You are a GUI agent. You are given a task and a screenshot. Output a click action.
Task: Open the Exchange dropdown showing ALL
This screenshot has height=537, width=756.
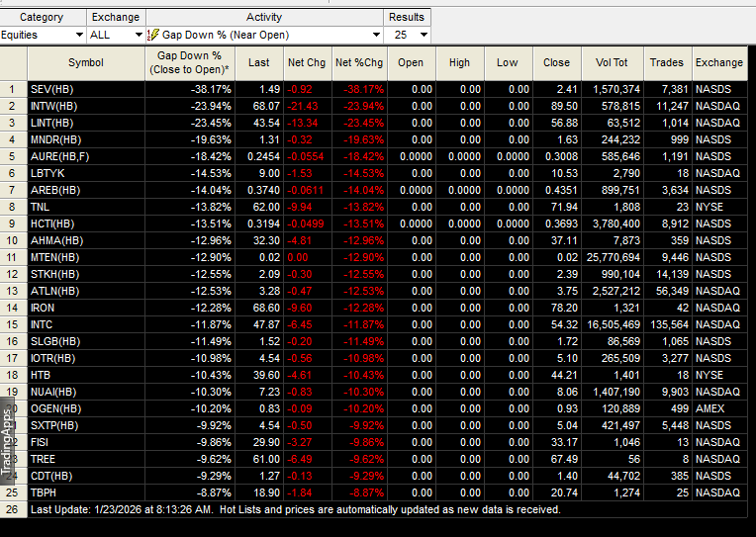coord(116,35)
